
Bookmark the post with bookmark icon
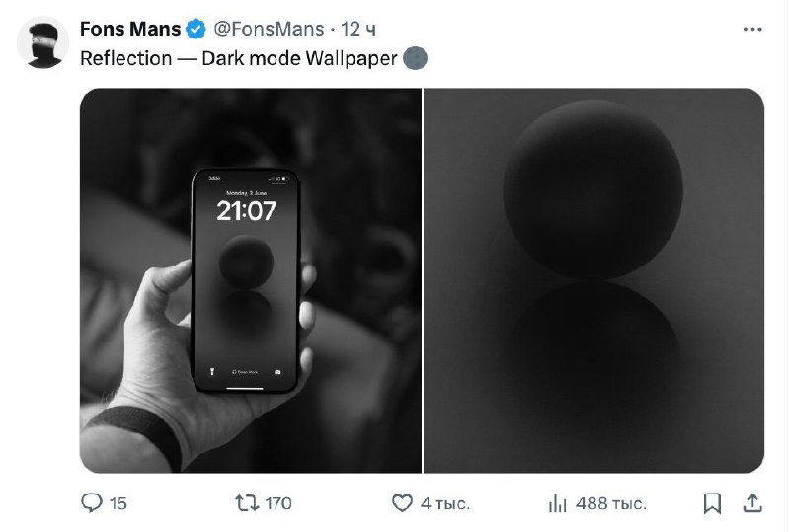pyautogui.click(x=711, y=503)
